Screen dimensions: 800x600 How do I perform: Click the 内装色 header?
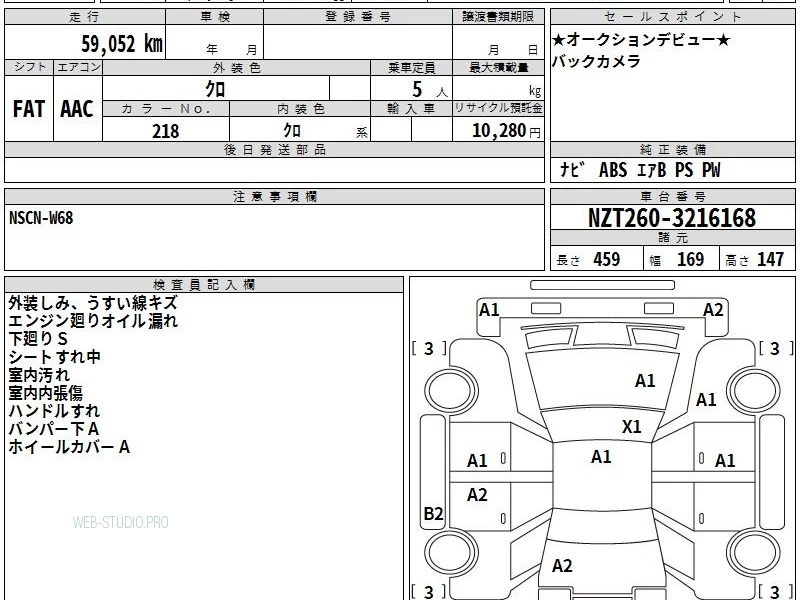(x=301, y=109)
